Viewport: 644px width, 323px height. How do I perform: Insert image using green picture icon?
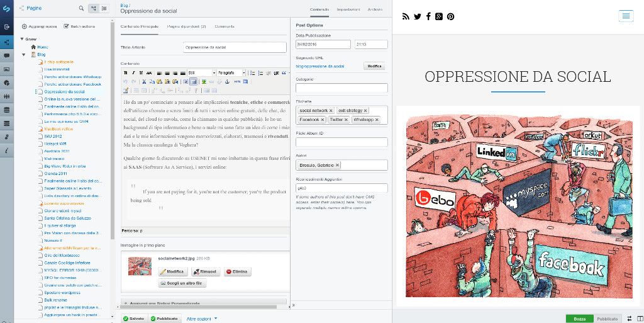pyautogui.click(x=204, y=82)
